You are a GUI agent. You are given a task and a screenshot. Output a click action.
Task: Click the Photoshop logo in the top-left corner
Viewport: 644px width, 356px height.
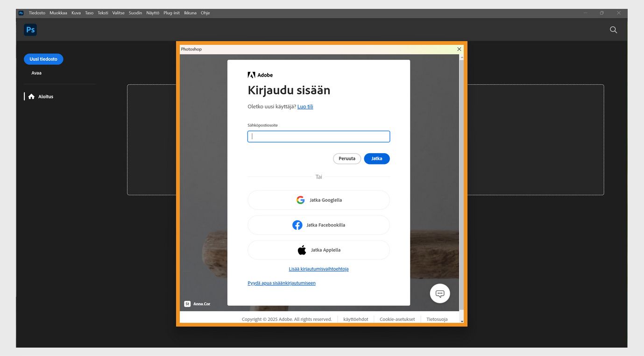tap(30, 29)
